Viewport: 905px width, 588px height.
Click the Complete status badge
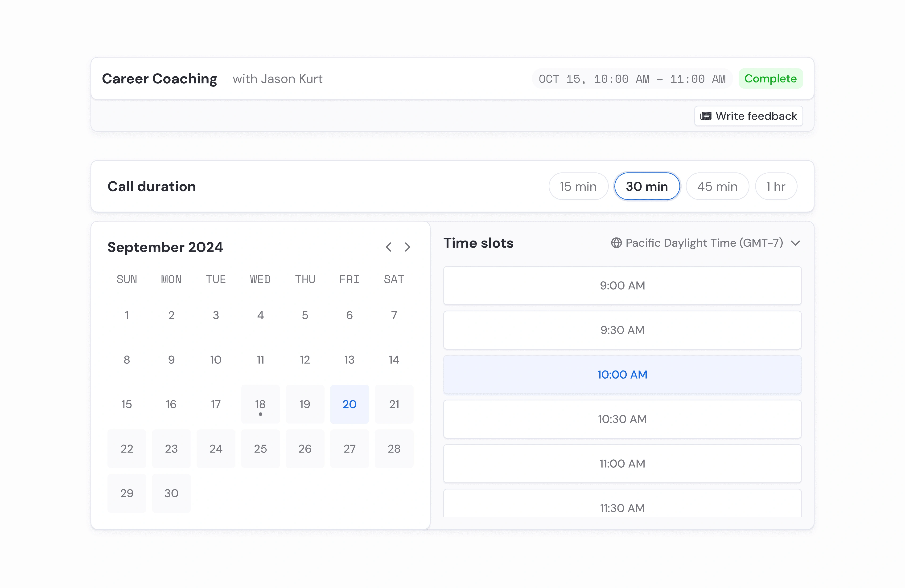770,79
